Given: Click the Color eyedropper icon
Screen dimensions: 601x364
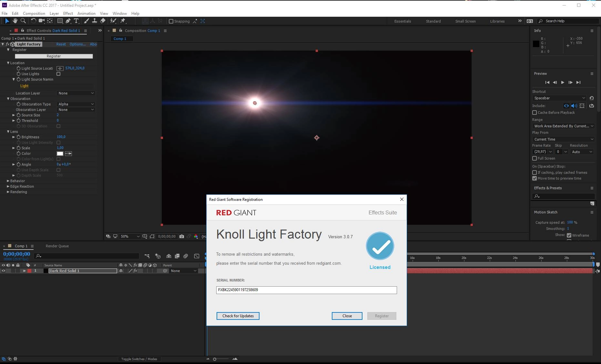Looking at the screenshot, I should click(x=68, y=153).
